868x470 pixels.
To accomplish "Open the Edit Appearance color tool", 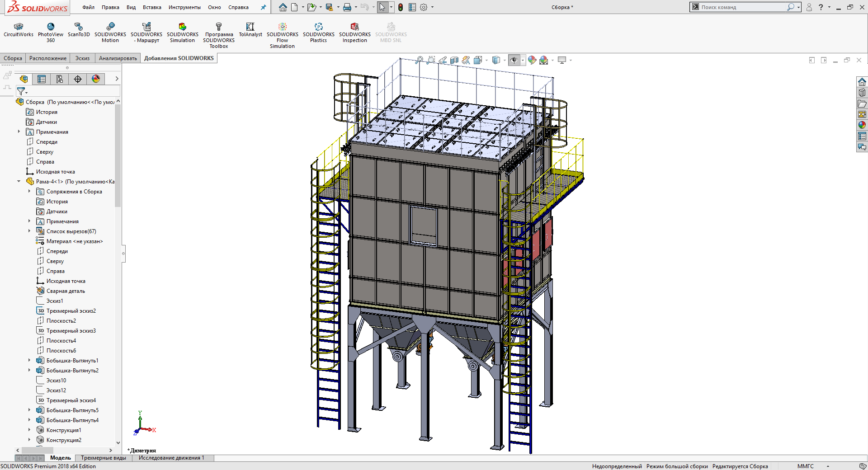I will (532, 60).
